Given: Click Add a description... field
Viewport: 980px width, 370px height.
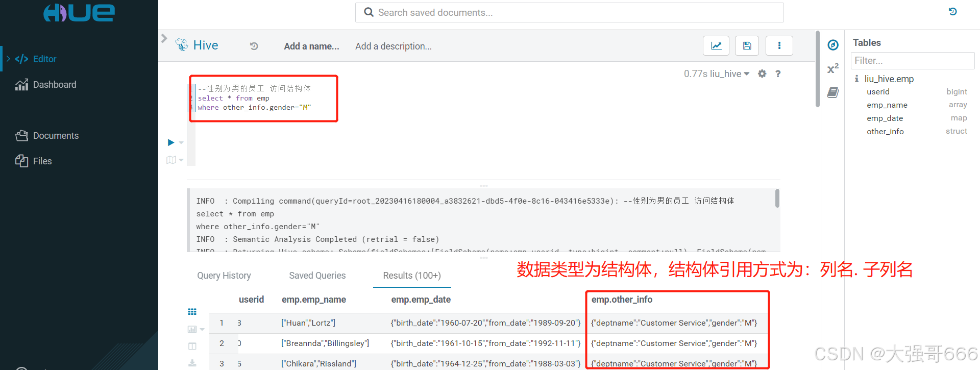Looking at the screenshot, I should [x=394, y=46].
